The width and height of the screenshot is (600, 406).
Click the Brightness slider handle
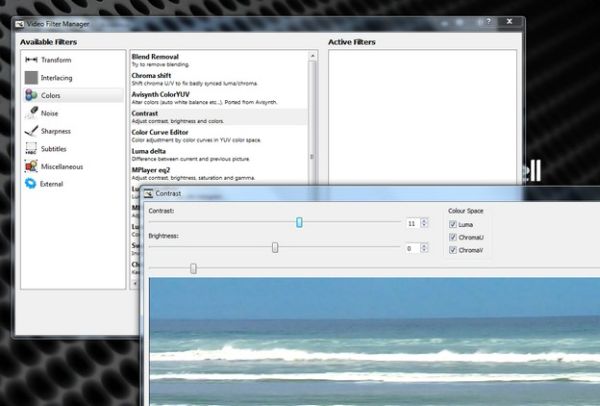tap(275, 247)
